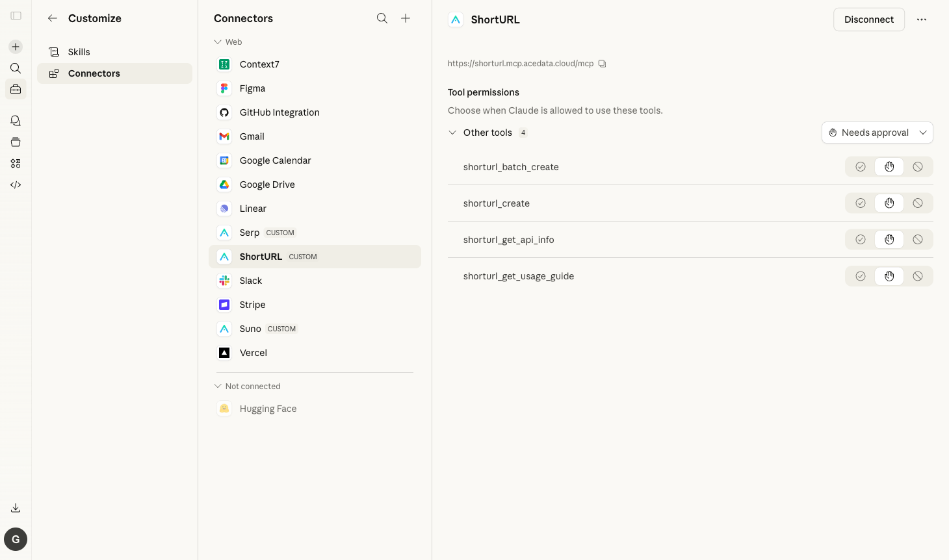Open the more options ellipsis menu
This screenshot has height=560, width=949.
pos(921,19)
